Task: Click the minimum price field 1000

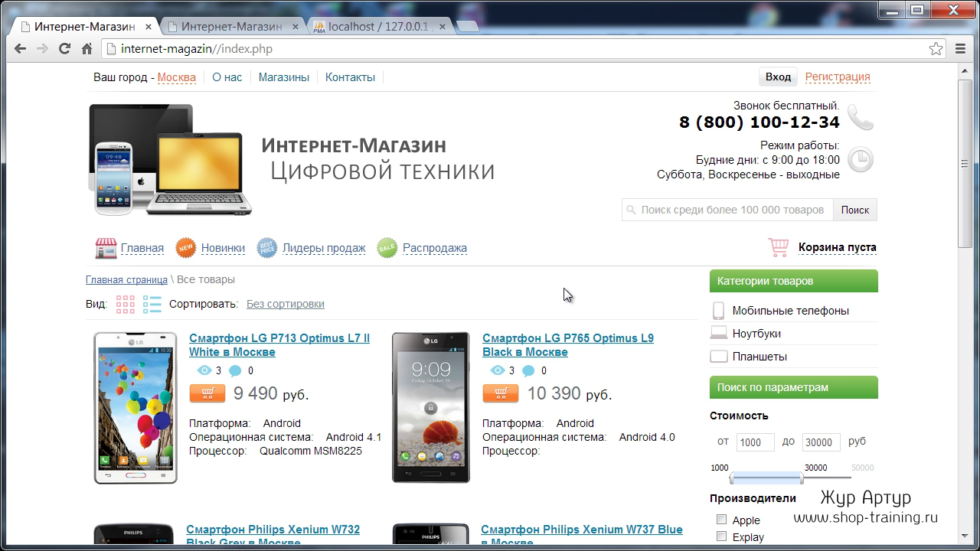Action: point(756,442)
